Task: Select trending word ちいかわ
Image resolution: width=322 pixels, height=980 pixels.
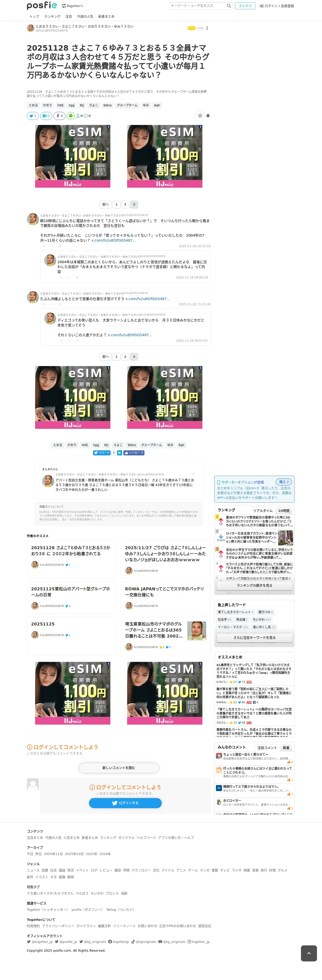Action: coord(262,620)
